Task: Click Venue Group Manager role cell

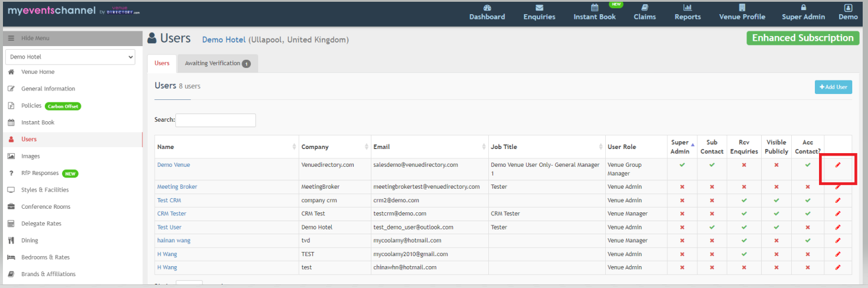Action: [x=636, y=169]
